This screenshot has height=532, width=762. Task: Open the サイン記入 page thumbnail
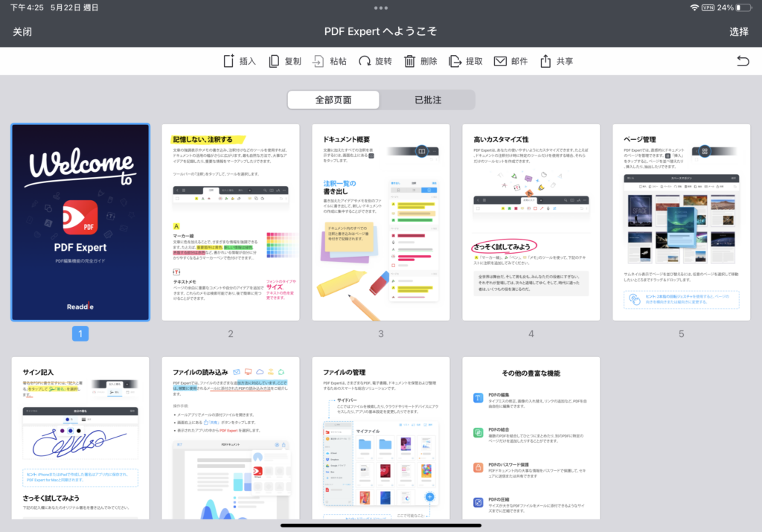coord(80,438)
